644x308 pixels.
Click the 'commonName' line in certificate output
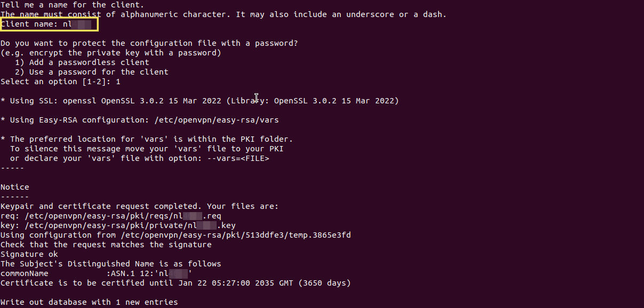[96, 273]
